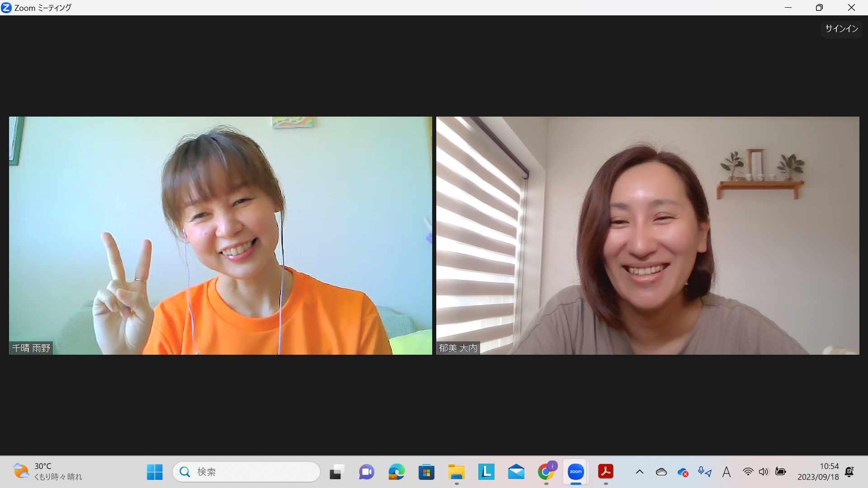Click the サインイン button

pyautogui.click(x=841, y=28)
